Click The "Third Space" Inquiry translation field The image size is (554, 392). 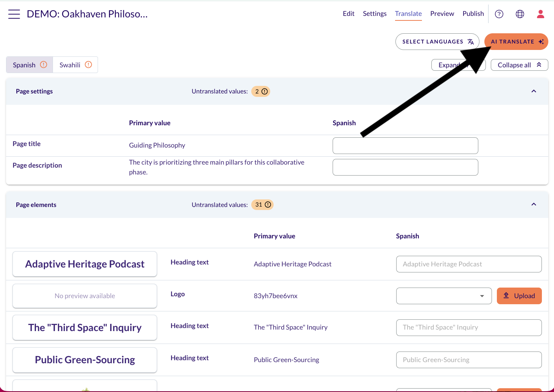point(469,328)
